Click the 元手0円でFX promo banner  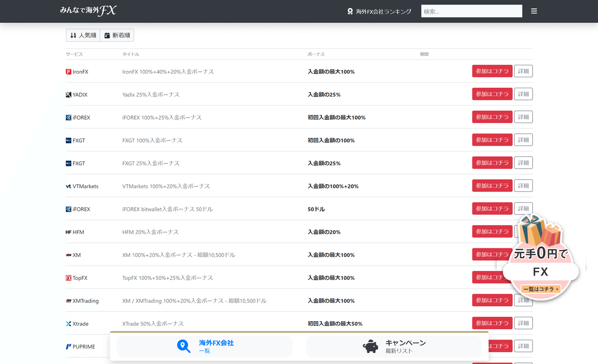pyautogui.click(x=542, y=259)
